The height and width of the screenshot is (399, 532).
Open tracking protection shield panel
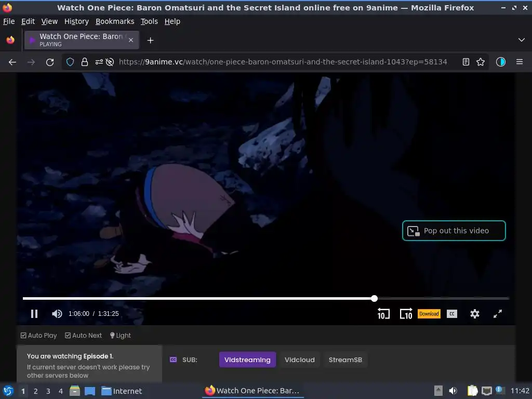(x=70, y=62)
